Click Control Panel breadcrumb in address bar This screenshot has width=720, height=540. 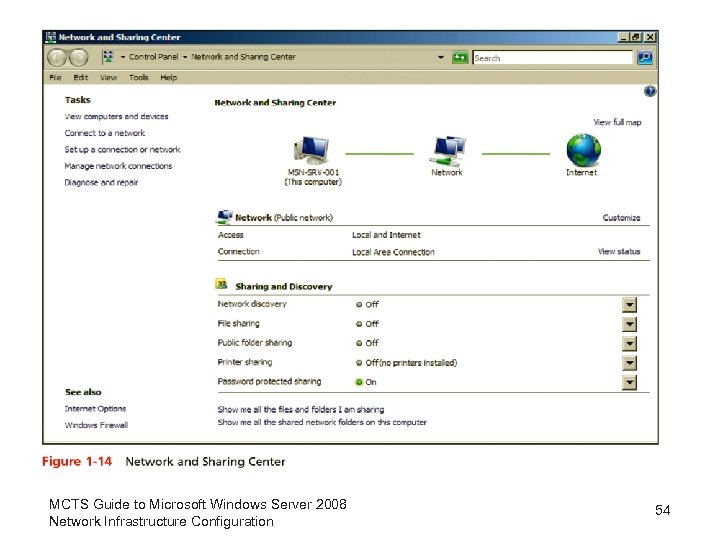coord(153,57)
